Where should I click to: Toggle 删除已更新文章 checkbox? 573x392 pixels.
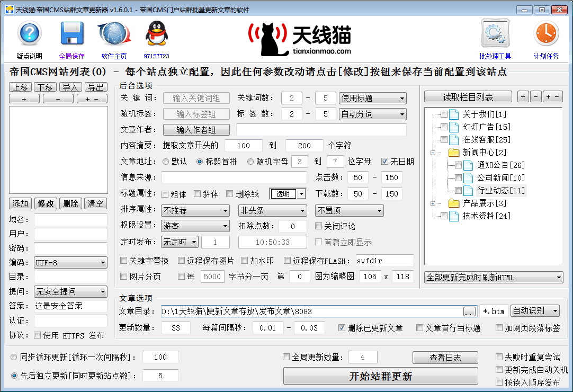coord(342,328)
